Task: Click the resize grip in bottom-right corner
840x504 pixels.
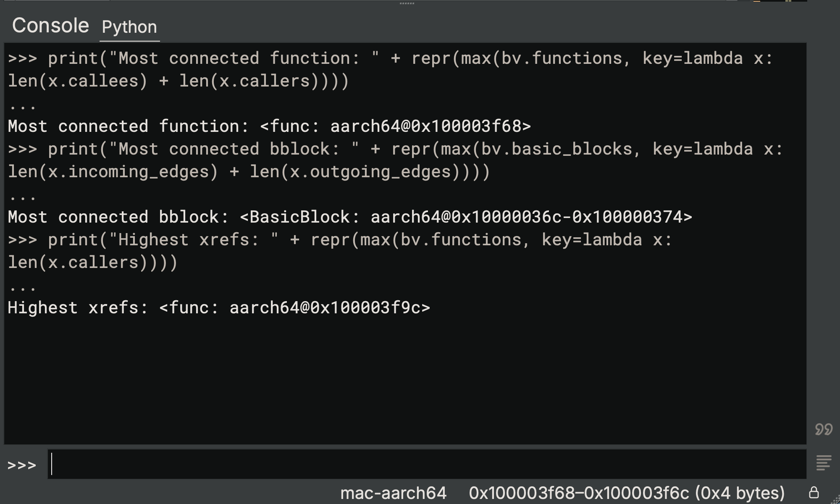Action: click(x=835, y=499)
